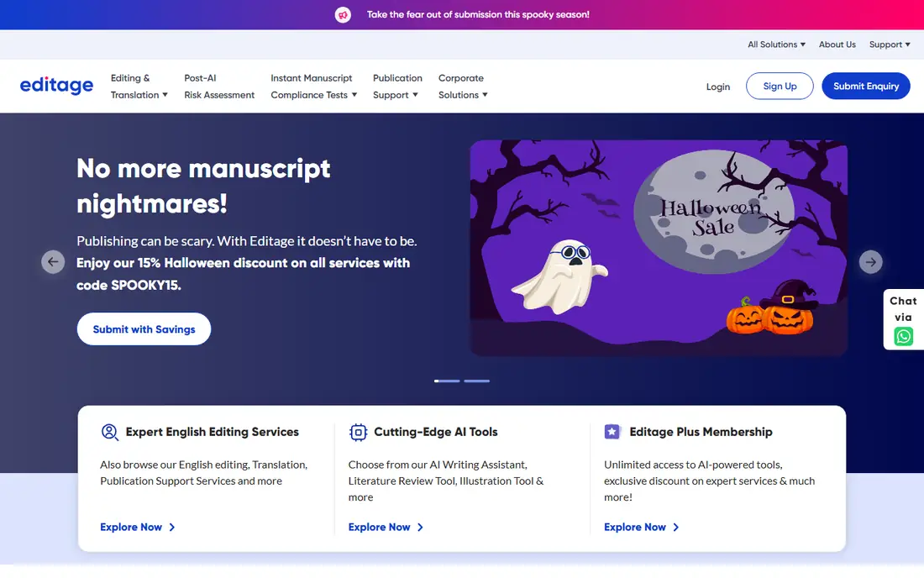This screenshot has height=578, width=924.
Task: Click Explore Now under Editage Plus Membership
Action: point(635,528)
